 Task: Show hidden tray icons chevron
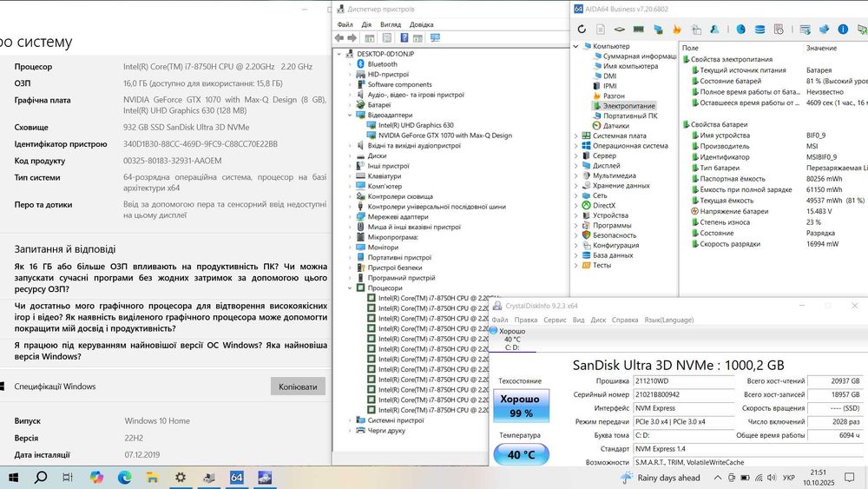[x=718, y=478]
